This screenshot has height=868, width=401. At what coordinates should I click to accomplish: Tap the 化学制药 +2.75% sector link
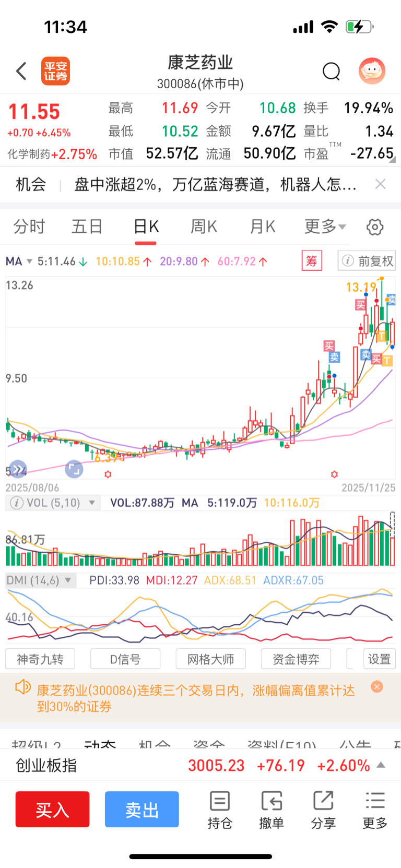point(52,154)
